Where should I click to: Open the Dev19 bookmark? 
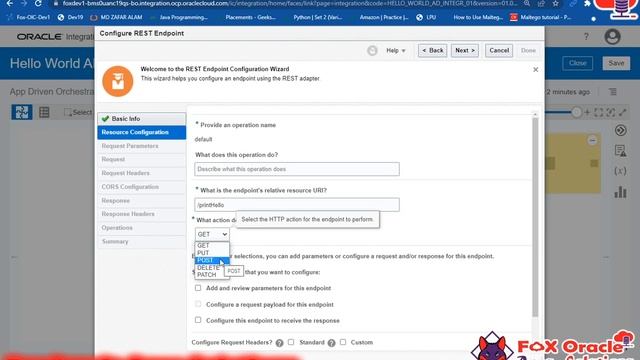(x=71, y=18)
